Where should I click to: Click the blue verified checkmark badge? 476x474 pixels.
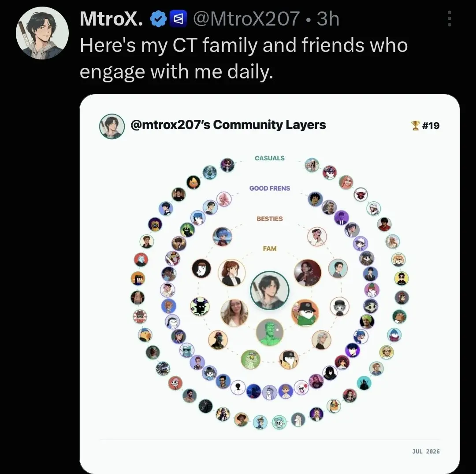159,19
